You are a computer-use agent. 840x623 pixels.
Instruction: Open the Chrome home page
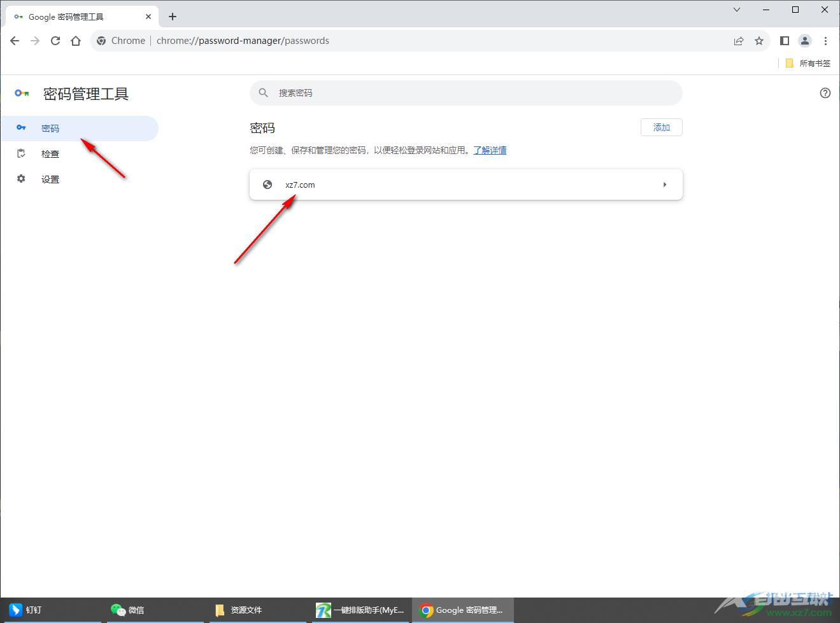pyautogui.click(x=76, y=41)
